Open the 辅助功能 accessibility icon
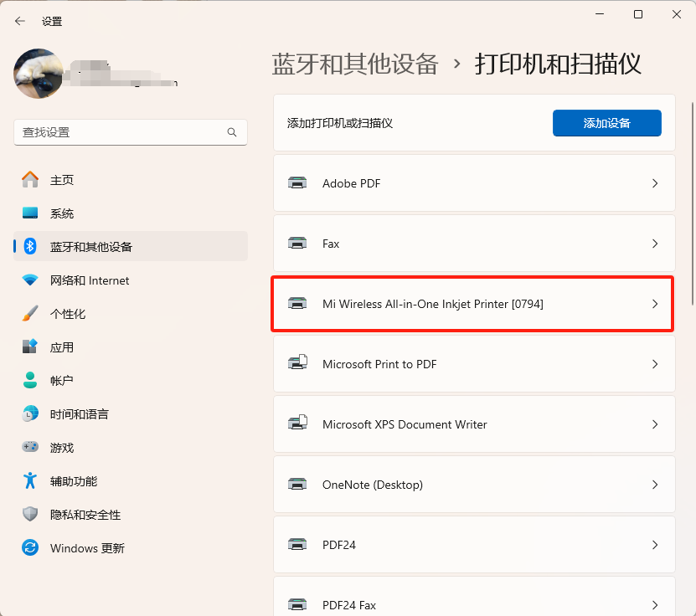Viewport: 696px width, 616px height. (x=30, y=480)
